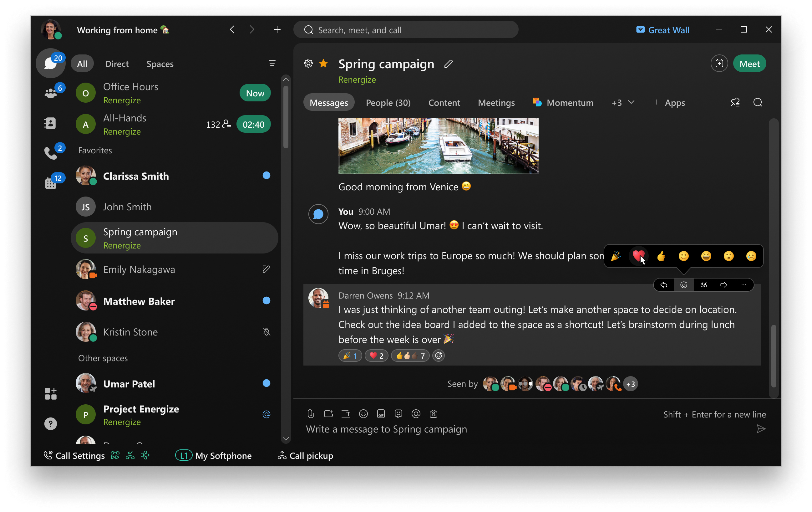Open the People (30) tab
The image size is (812, 512).
[x=388, y=103]
